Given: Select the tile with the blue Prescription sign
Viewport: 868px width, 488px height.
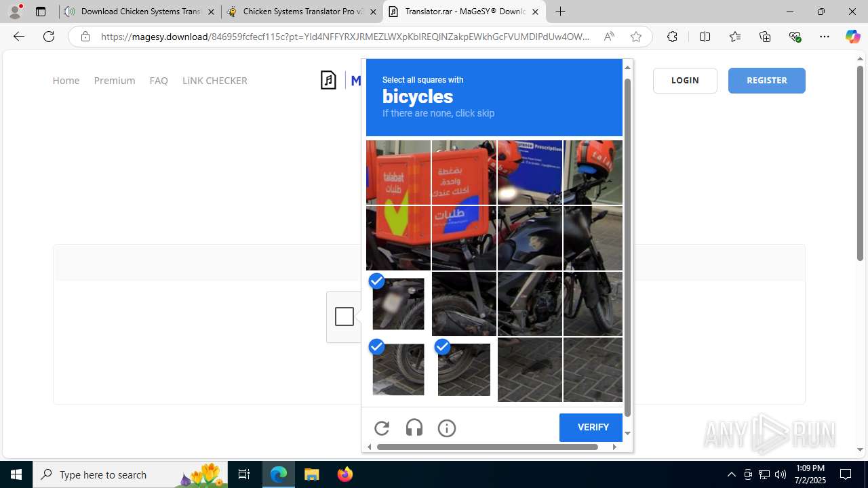Looking at the screenshot, I should pos(530,172).
